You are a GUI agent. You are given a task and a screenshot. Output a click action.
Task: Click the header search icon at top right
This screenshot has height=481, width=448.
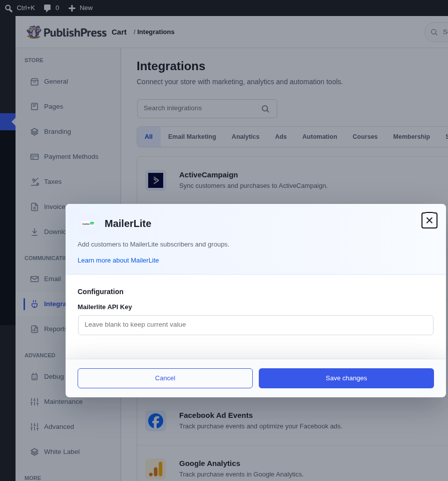pos(434,32)
